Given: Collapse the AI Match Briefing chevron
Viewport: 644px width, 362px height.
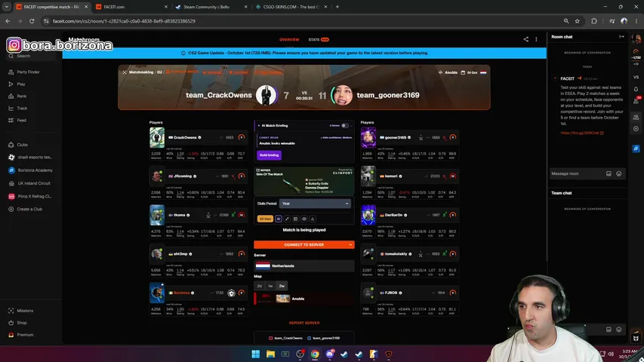Looking at the screenshot, I should click(x=352, y=126).
